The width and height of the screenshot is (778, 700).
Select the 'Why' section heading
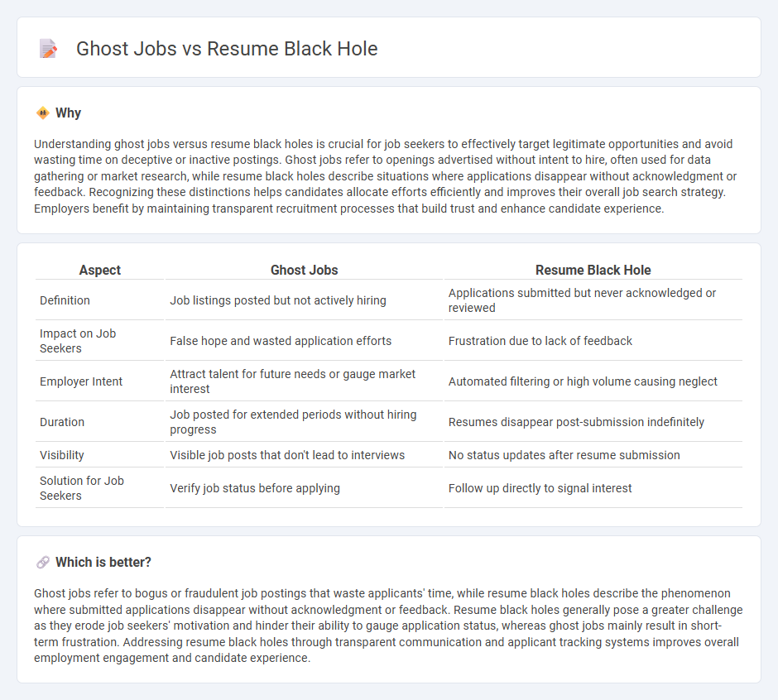tap(68, 113)
